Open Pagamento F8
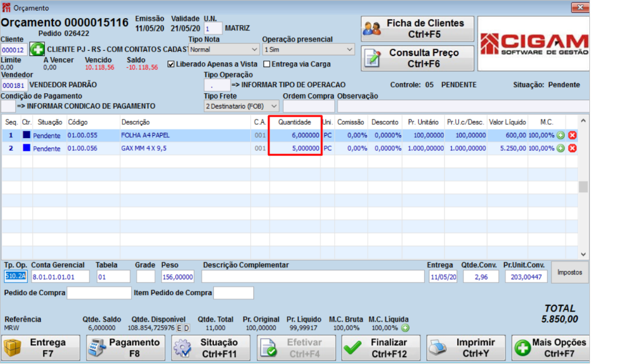Screen dimensions: 629x364 pyautogui.click(x=126, y=348)
